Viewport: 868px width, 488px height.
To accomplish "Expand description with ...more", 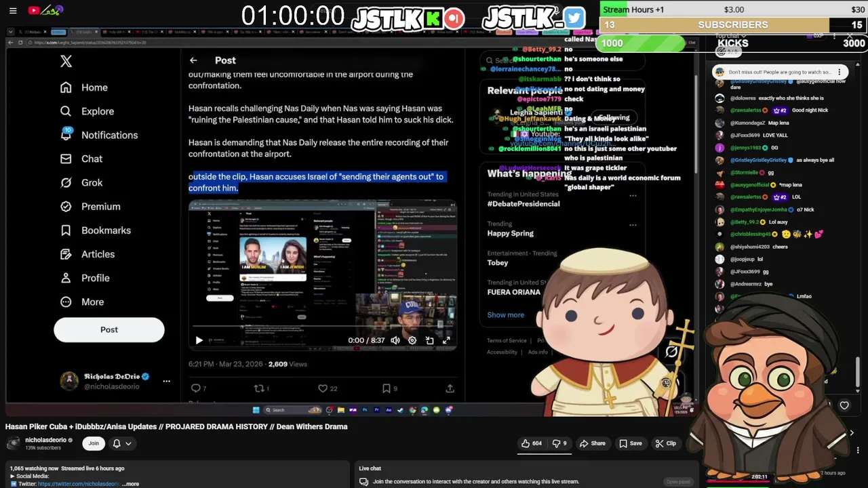I will [132, 484].
